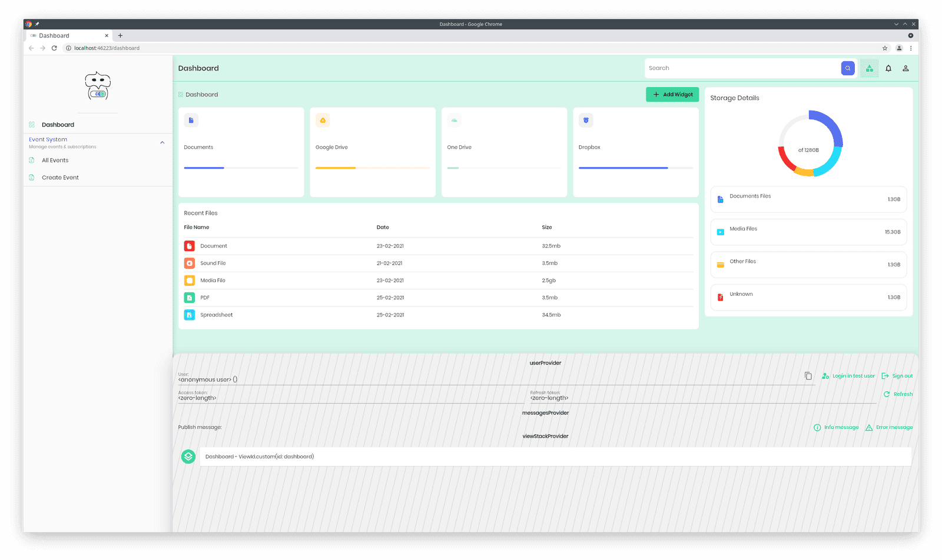Click the Dropbox icon on its card
This screenshot has height=560, width=942.
click(585, 120)
